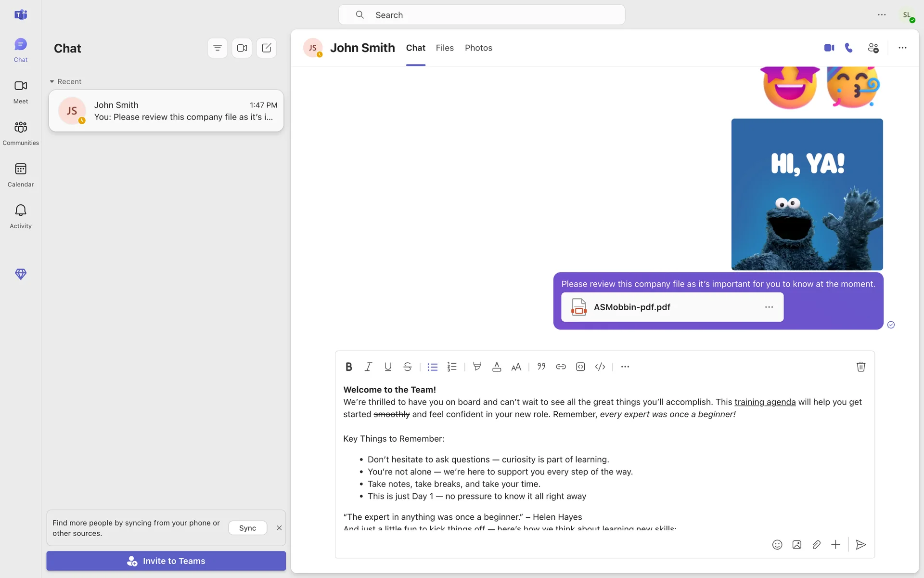Open more options for ASMobbin-pdf.pdf attachment
The image size is (924, 578).
click(769, 307)
